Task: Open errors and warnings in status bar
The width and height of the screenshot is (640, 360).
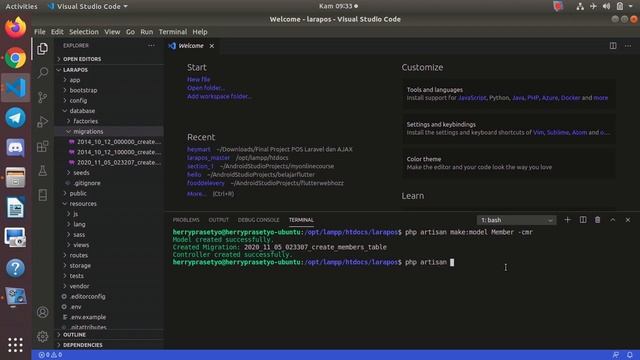Action: 50,355
